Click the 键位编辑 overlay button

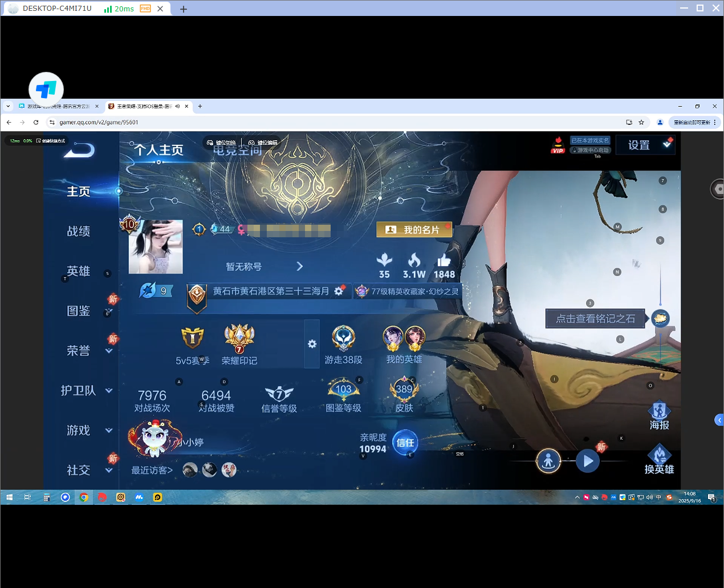tap(263, 143)
